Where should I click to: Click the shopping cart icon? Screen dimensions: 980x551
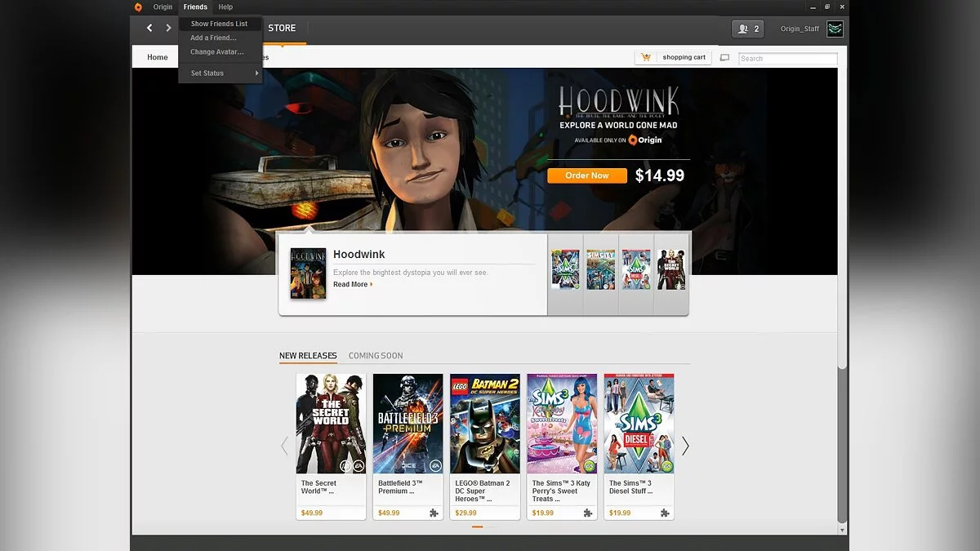click(x=647, y=57)
